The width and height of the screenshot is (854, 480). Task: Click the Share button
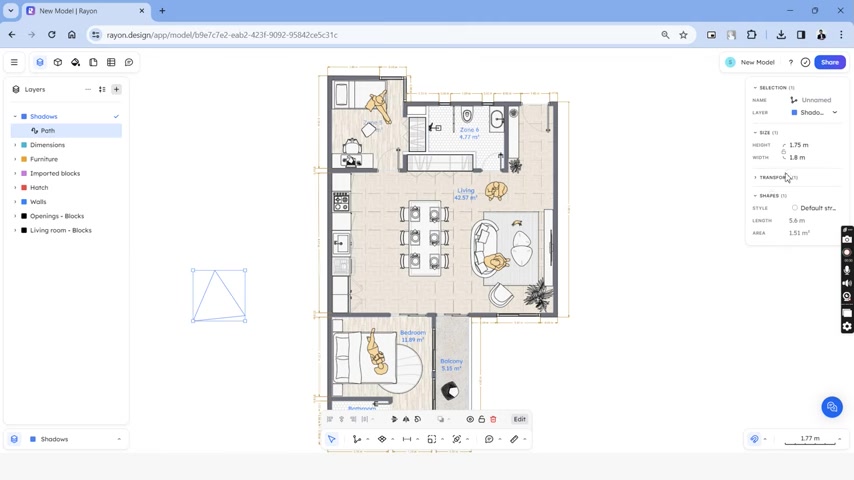click(x=830, y=62)
